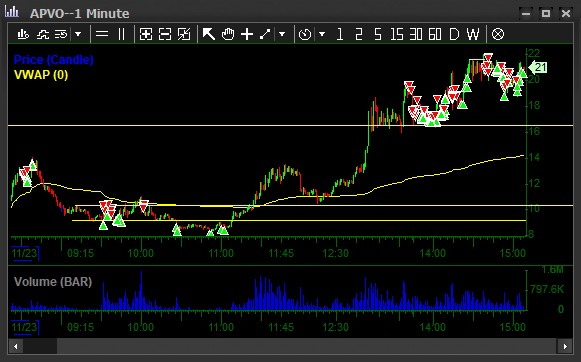Switch to 60 minute timeframe
This screenshot has width=581, height=362.
click(x=435, y=34)
